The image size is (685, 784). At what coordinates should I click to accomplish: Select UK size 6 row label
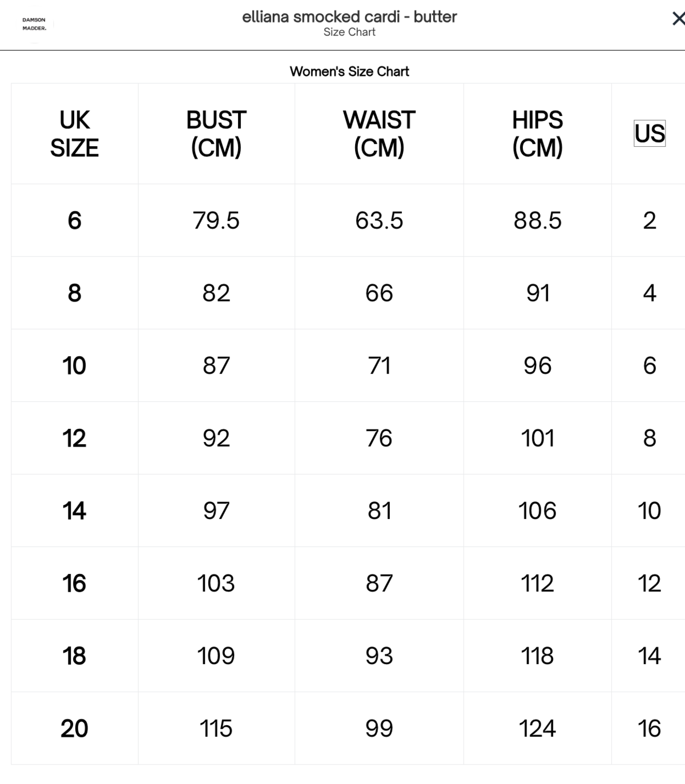[x=74, y=220]
